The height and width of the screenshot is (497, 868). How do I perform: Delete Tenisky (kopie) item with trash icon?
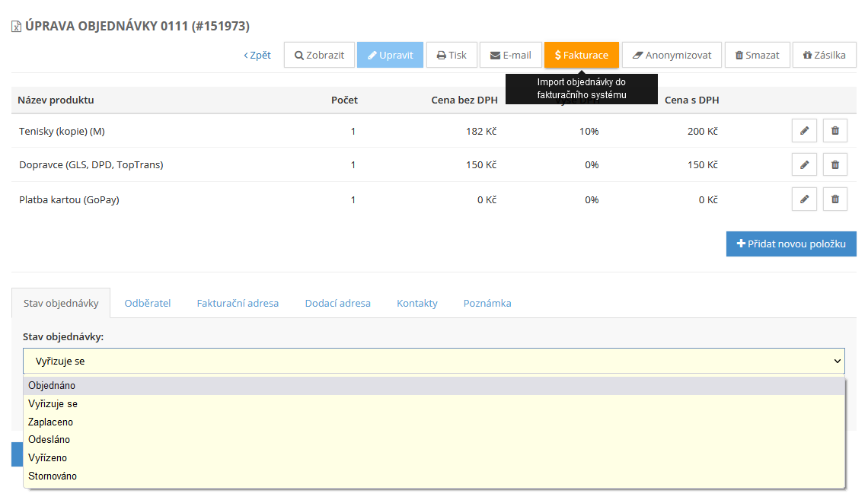(834, 131)
